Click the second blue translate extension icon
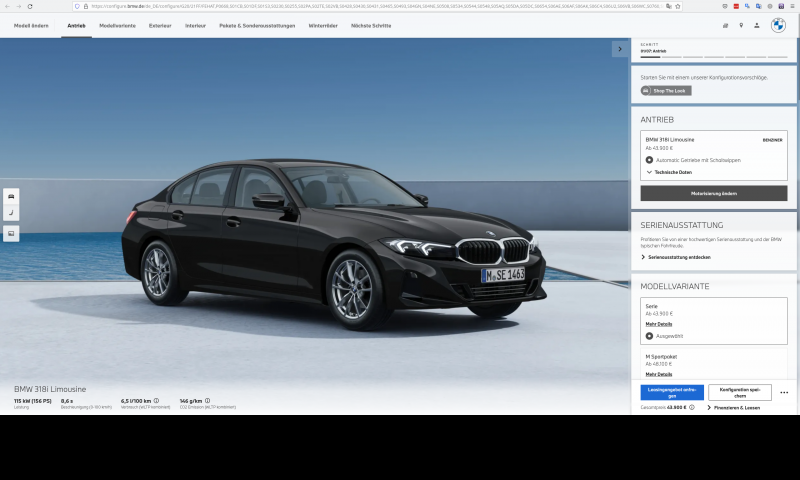 point(759,6)
